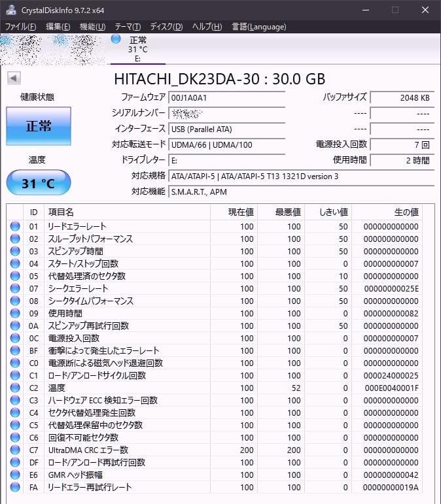
Task: Click the 正常 health status button
Action: [x=39, y=126]
